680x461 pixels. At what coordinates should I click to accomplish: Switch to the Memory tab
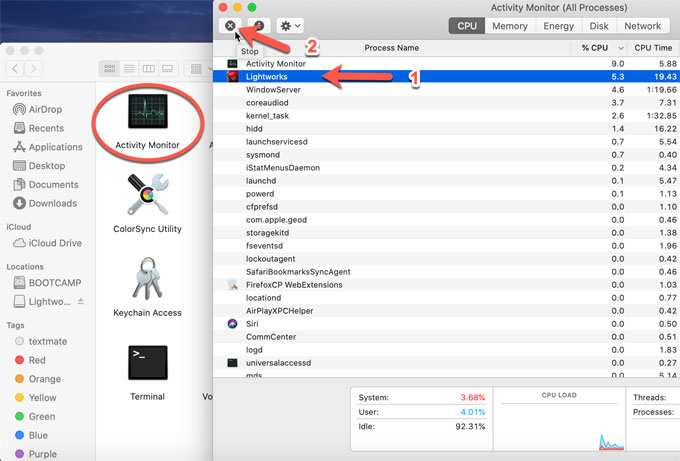(509, 26)
